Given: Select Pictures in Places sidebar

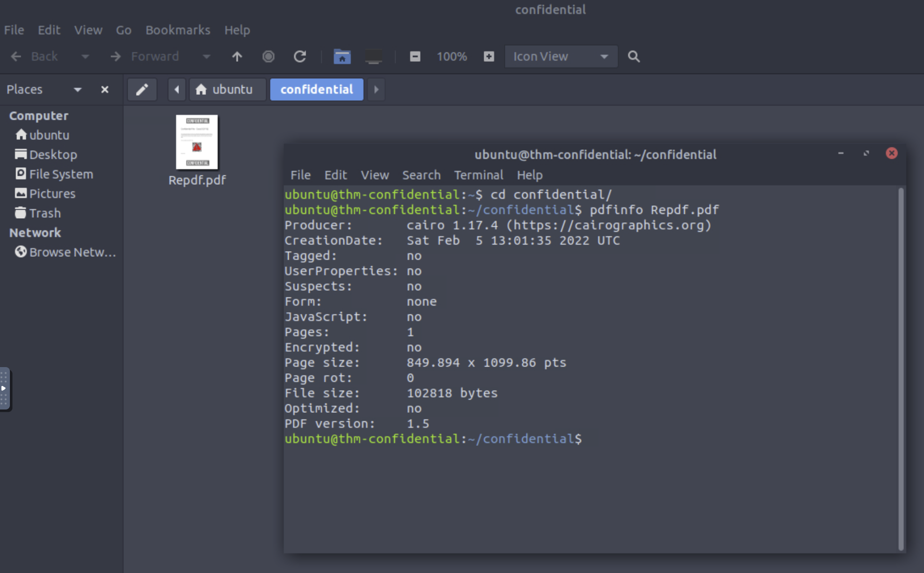Looking at the screenshot, I should pyautogui.click(x=45, y=194).
